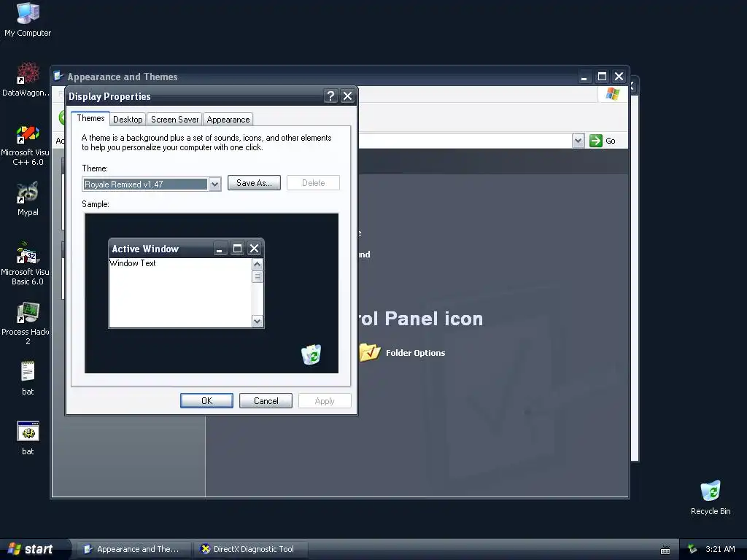Switch to the Themes tab
Screen dimensions: 747x560
coord(90,118)
